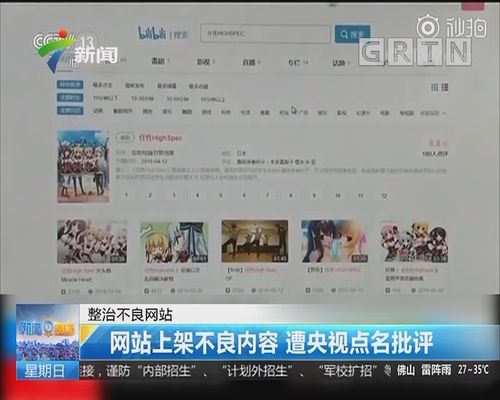The height and width of the screenshot is (400, 500).
Task: Open the anime series poster image
Action: (83, 166)
